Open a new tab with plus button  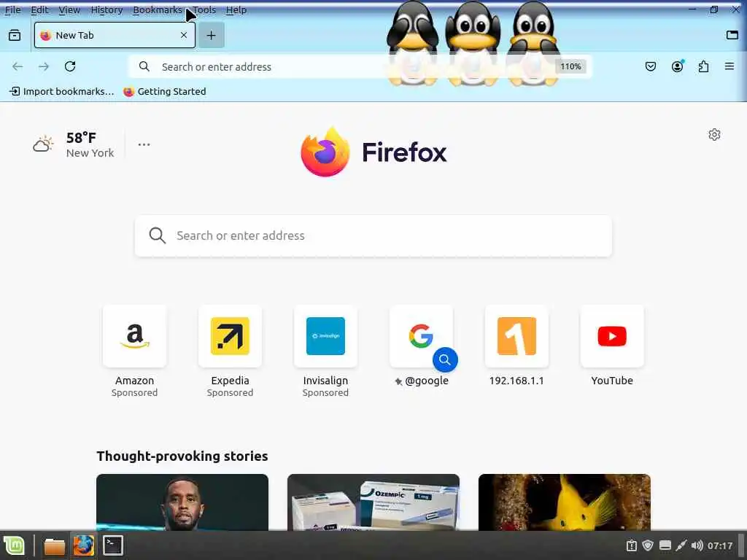[x=211, y=35]
